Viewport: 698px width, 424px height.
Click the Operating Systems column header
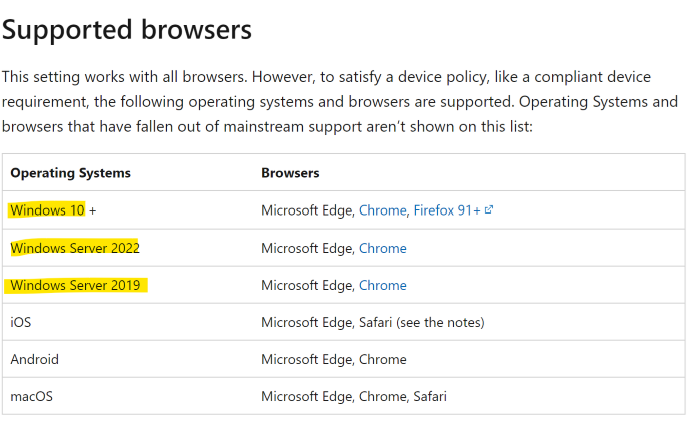click(x=70, y=173)
